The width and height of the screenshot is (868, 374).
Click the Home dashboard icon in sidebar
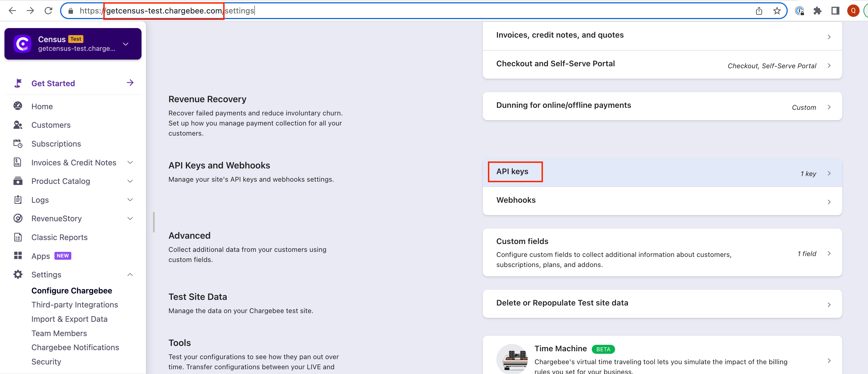tap(18, 106)
